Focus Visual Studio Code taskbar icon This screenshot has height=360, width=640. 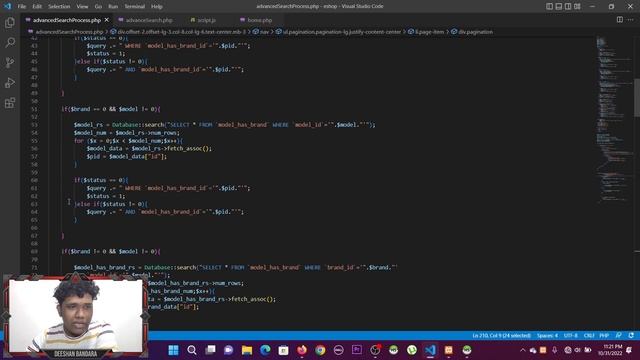pos(430,350)
